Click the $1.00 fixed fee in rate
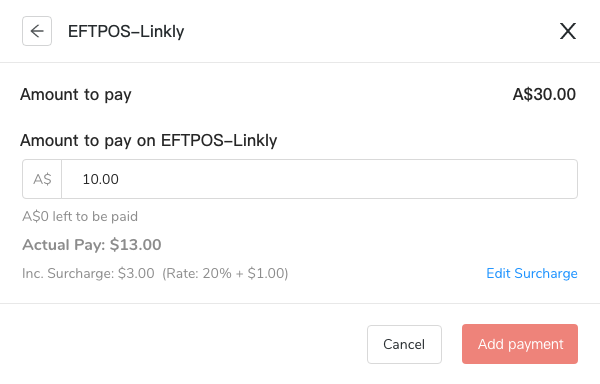This screenshot has width=600, height=384. click(x=266, y=273)
